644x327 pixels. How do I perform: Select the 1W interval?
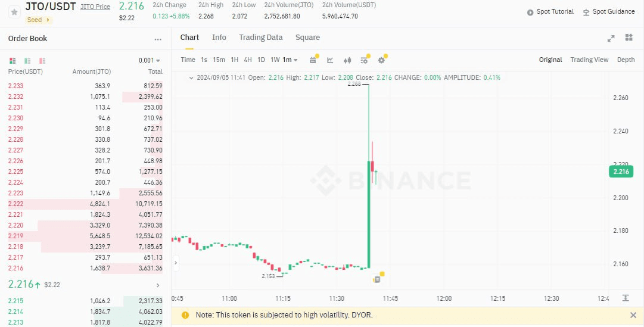(275, 60)
